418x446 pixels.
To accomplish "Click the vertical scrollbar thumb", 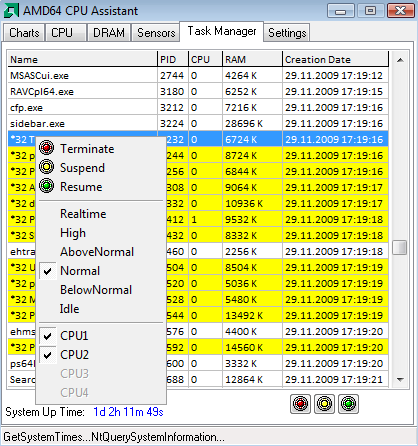I will (400, 248).
